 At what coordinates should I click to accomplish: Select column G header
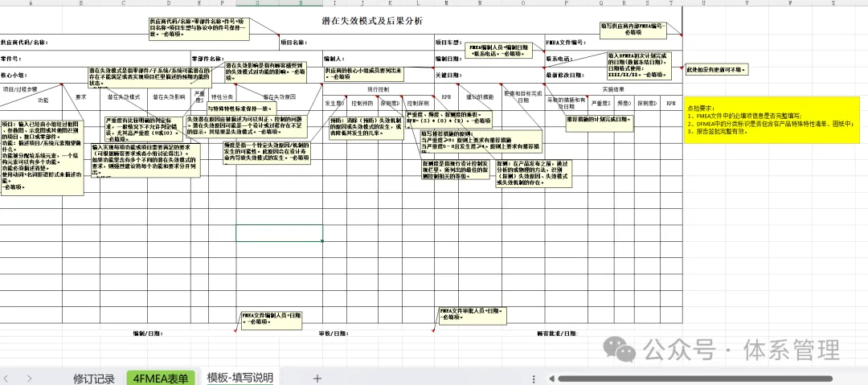tap(258, 2)
